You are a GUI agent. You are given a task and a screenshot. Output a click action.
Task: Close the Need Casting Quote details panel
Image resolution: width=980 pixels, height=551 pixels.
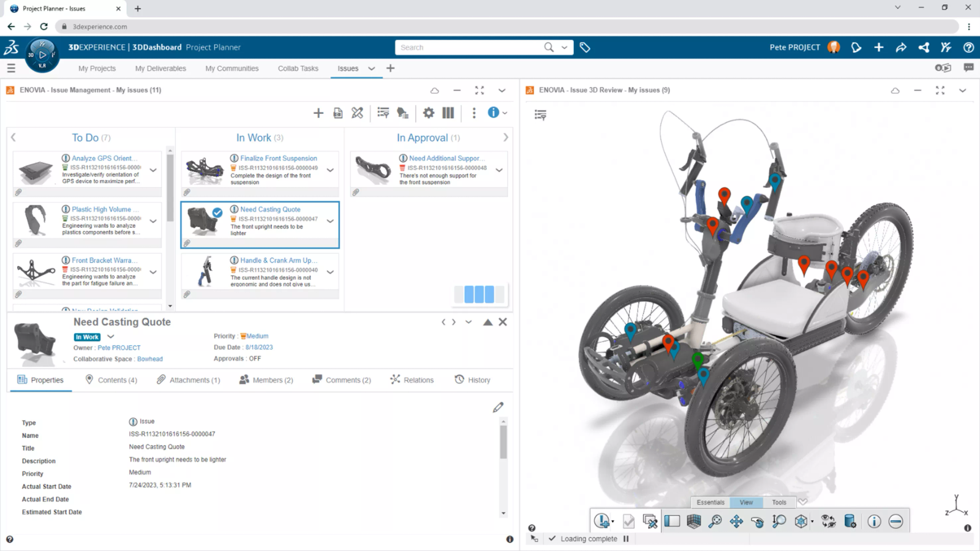coord(503,322)
